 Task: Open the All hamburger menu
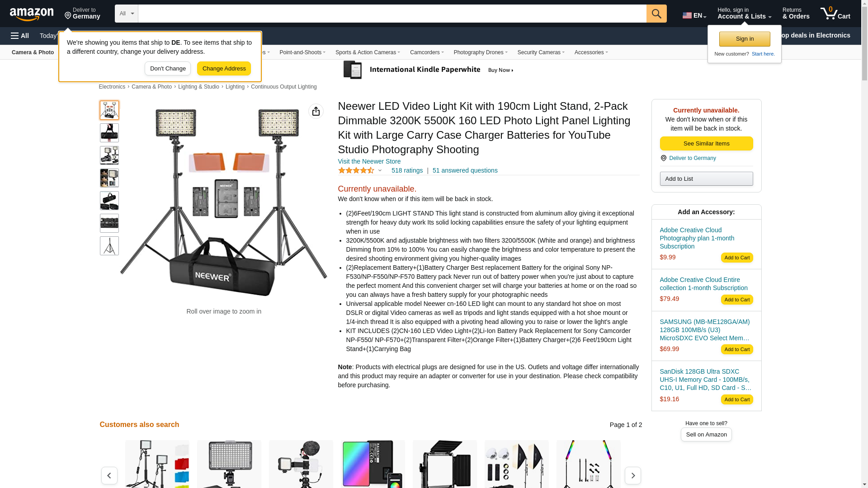(x=20, y=36)
